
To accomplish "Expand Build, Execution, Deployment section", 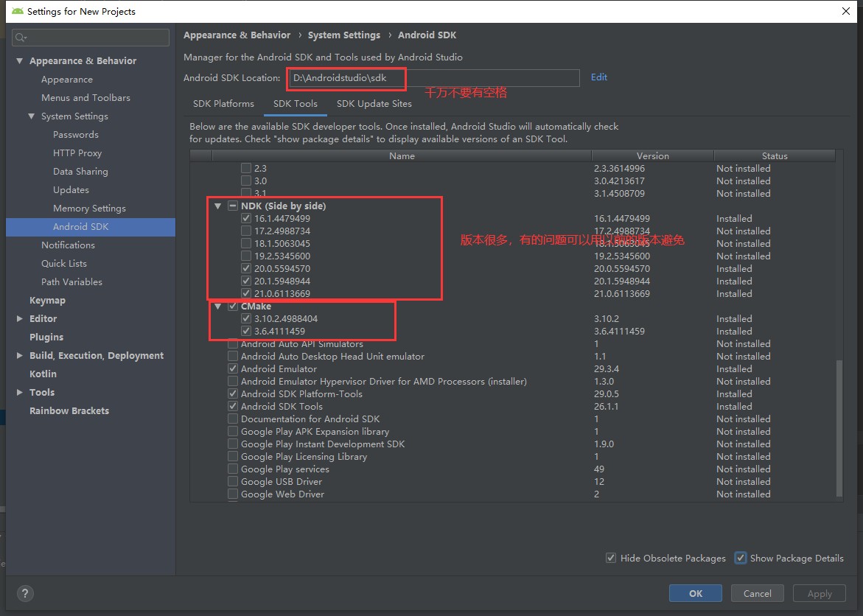I will [20, 356].
